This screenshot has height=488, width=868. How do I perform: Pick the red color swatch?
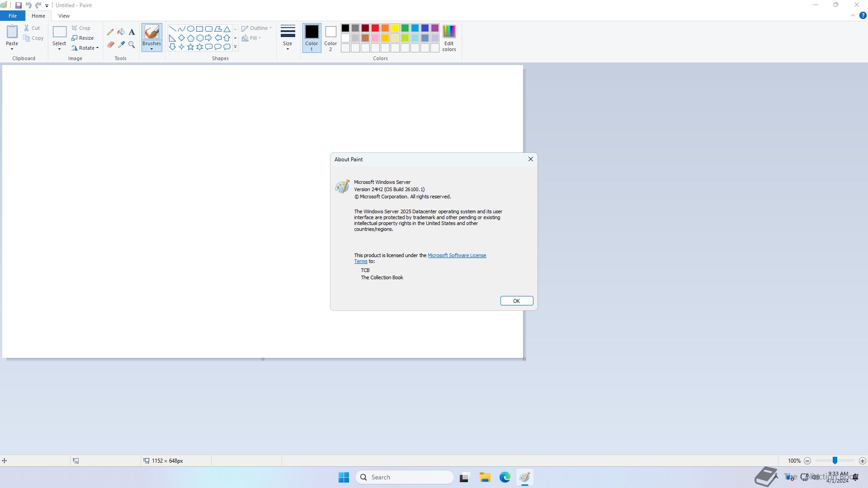tap(375, 28)
